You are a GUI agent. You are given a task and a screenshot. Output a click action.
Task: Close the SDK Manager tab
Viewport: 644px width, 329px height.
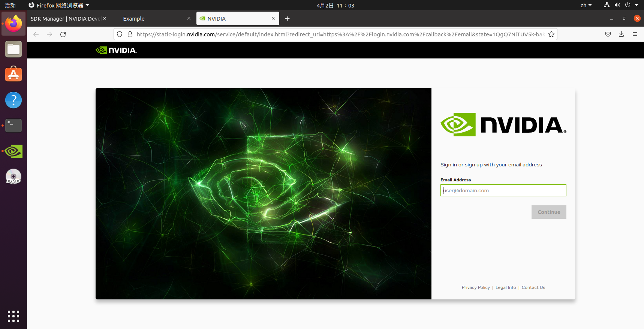pos(105,18)
